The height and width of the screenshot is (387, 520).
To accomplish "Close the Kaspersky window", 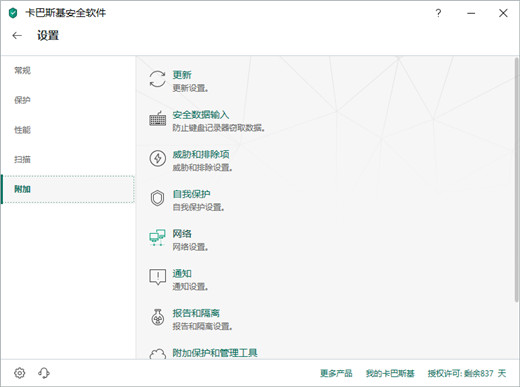I will pyautogui.click(x=503, y=13).
